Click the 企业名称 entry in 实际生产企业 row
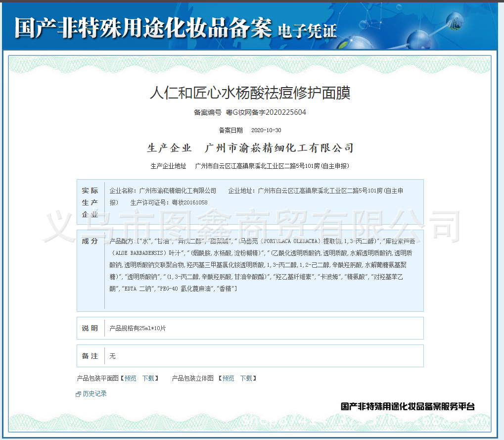The width and height of the screenshot is (504, 440). 163,191
